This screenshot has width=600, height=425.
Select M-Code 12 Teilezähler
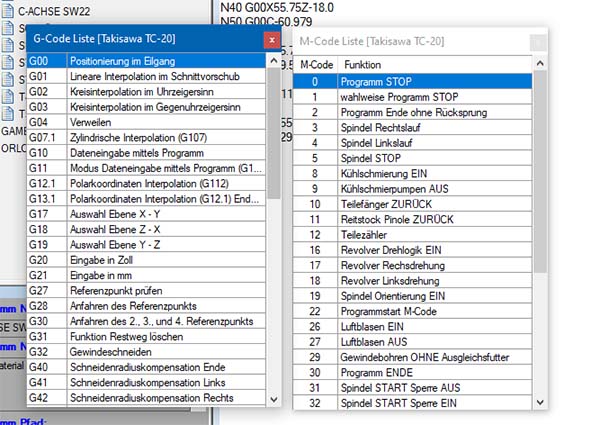(x=412, y=234)
